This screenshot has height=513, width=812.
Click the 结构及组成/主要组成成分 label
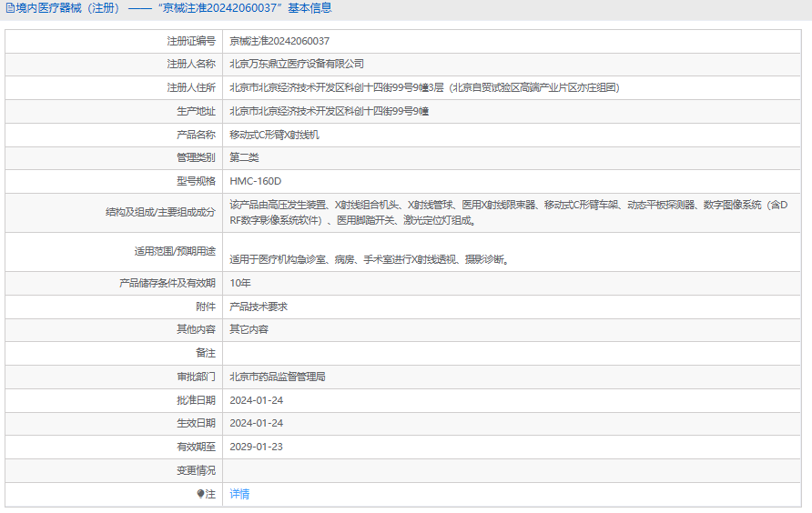point(160,212)
